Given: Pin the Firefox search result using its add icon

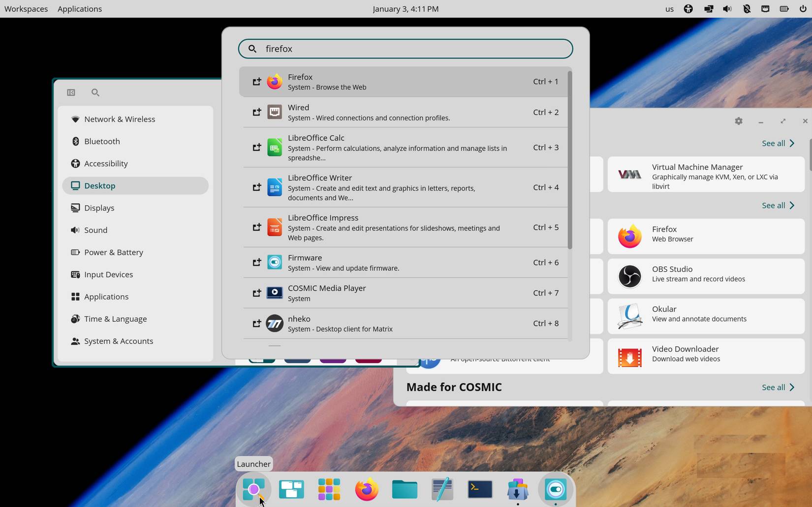Looking at the screenshot, I should click(x=256, y=81).
